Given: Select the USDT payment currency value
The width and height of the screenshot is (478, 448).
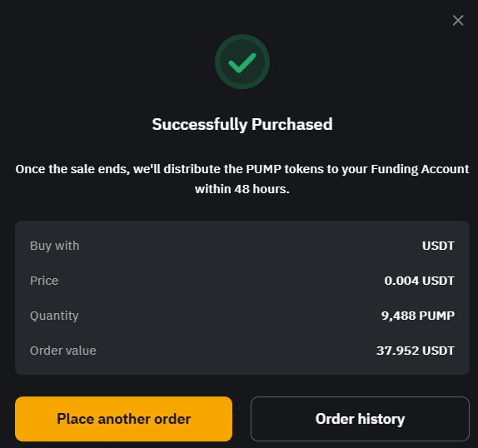Looking at the screenshot, I should [x=438, y=246].
